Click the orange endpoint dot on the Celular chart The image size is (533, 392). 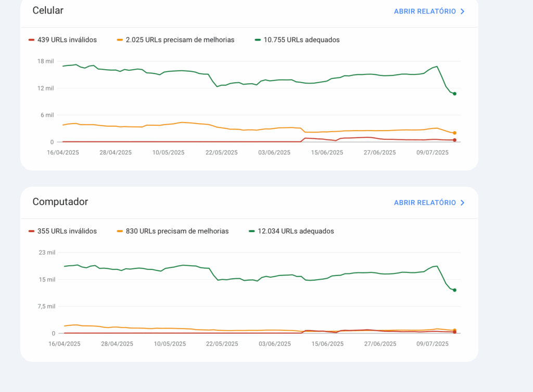point(454,133)
